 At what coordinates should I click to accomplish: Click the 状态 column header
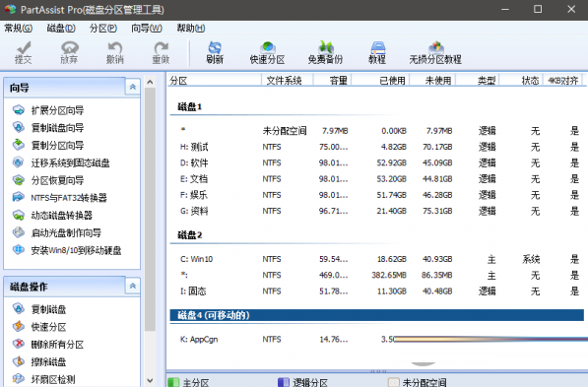coord(522,80)
